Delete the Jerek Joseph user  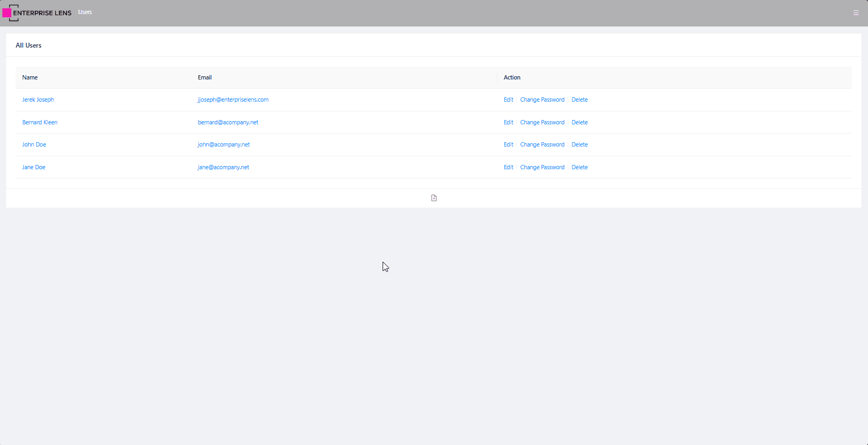pyautogui.click(x=580, y=100)
